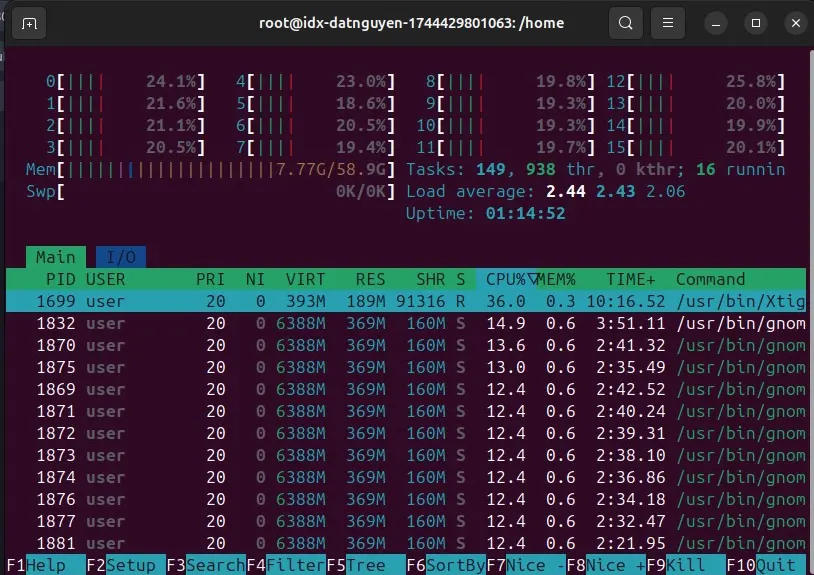Click the TIME+ value 10:16.52
This screenshot has height=575, width=814.
coord(626,301)
